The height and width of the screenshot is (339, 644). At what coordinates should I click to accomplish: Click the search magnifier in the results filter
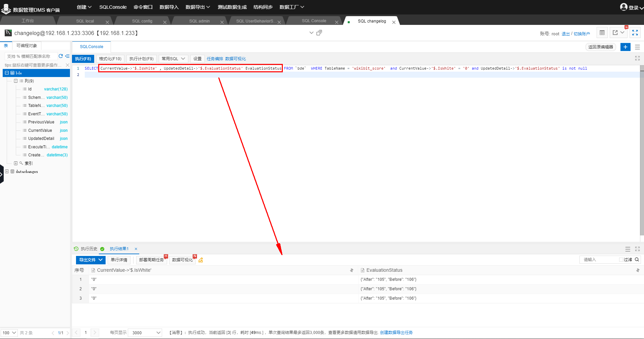637,260
